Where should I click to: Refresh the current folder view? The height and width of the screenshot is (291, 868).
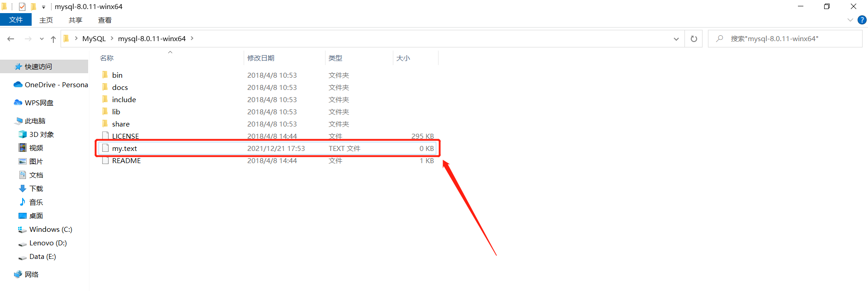(694, 39)
